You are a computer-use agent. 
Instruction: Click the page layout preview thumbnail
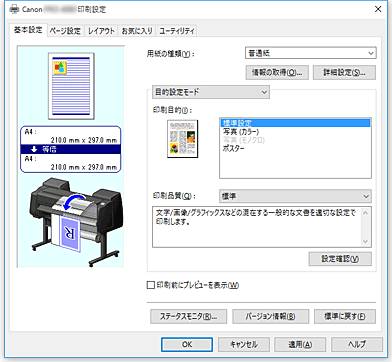point(71,86)
